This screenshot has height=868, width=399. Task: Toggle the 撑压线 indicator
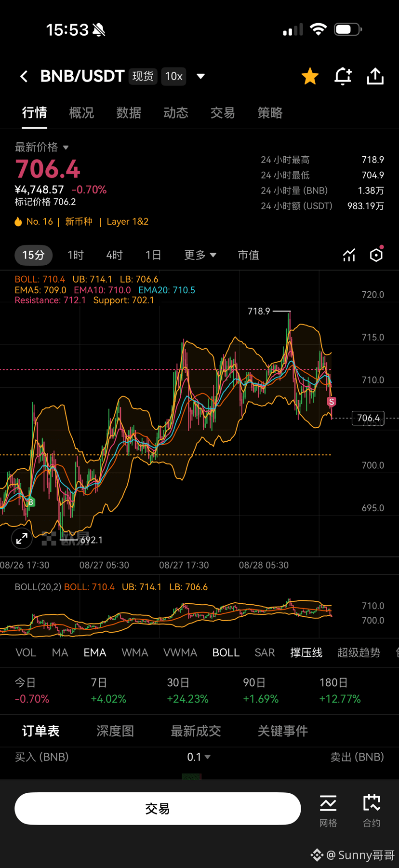click(306, 652)
